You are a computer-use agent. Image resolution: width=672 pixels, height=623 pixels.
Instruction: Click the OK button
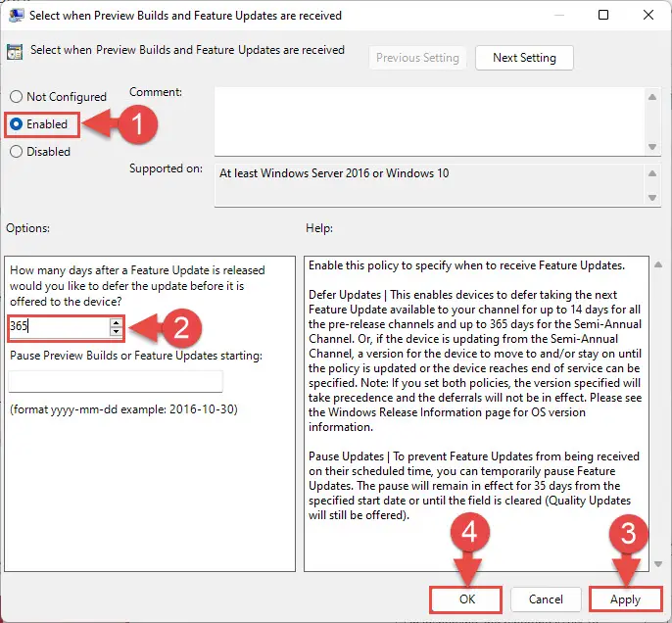point(466,599)
